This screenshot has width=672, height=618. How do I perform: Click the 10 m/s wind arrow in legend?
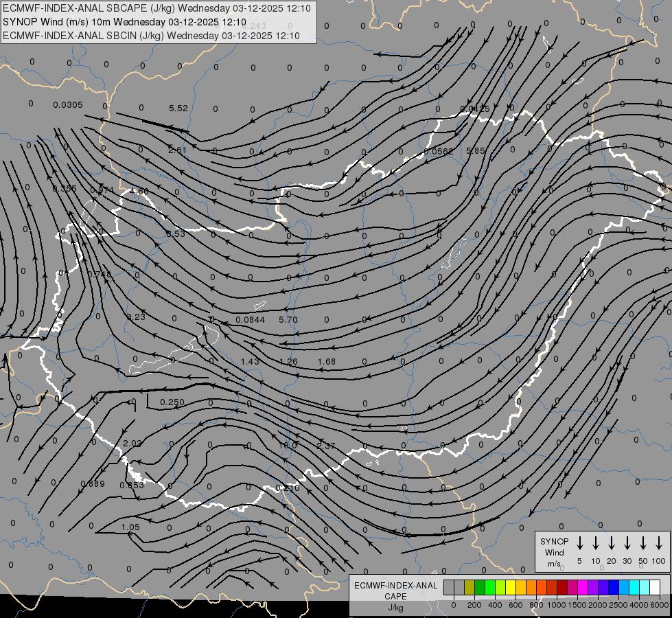coord(595,543)
